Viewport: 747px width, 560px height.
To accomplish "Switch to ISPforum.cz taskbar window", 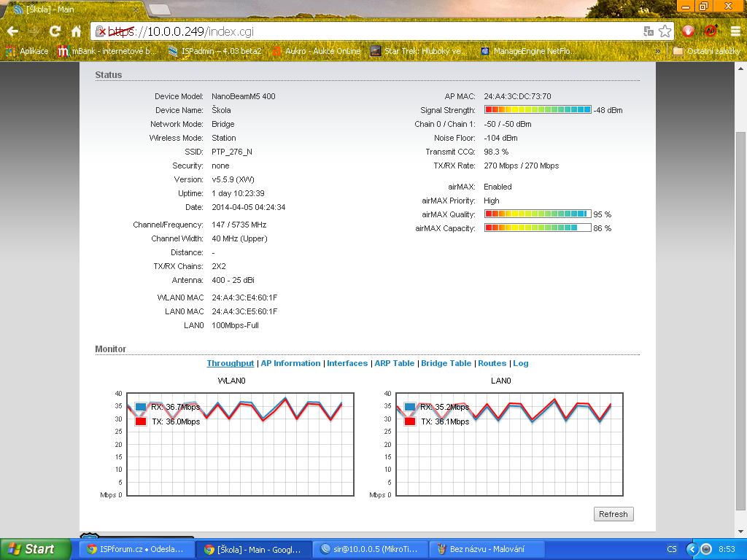I will pyautogui.click(x=136, y=550).
